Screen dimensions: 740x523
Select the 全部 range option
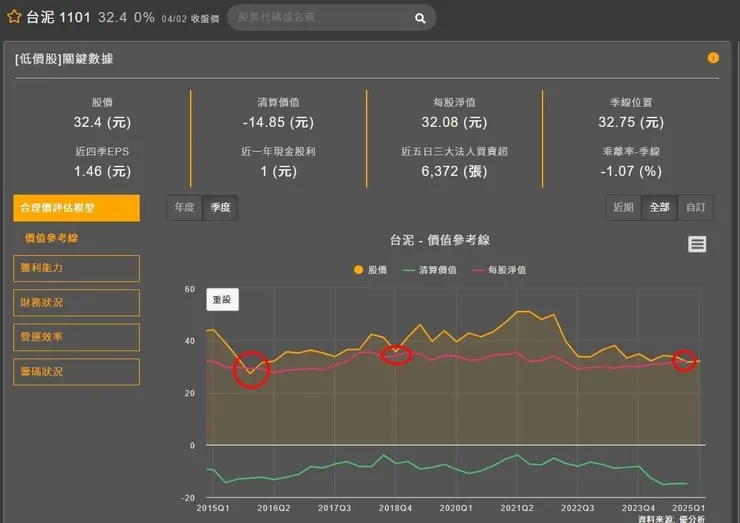[x=659, y=207]
